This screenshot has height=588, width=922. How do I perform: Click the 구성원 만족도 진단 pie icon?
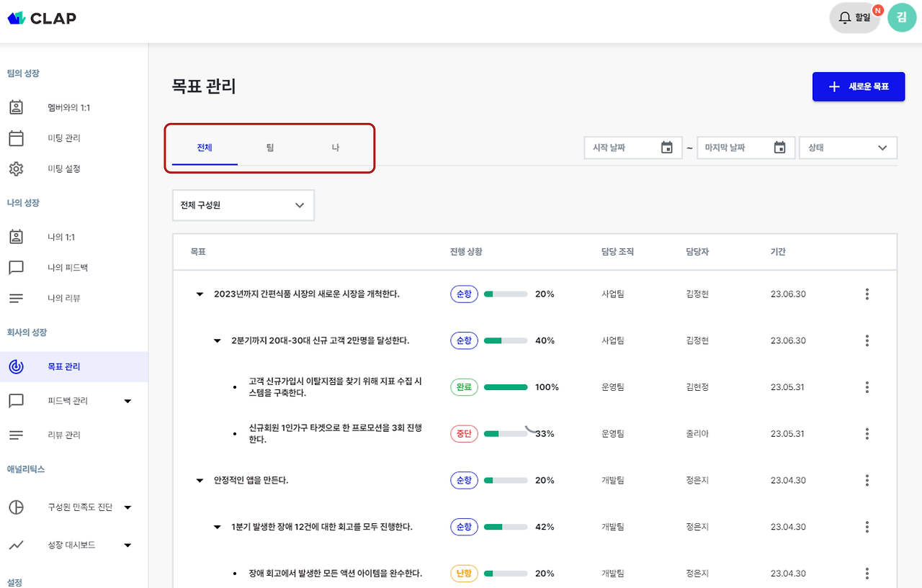pos(16,507)
